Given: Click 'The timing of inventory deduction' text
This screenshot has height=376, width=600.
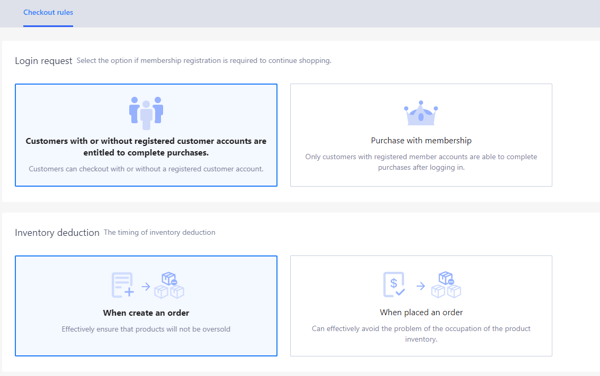Looking at the screenshot, I should (160, 232).
